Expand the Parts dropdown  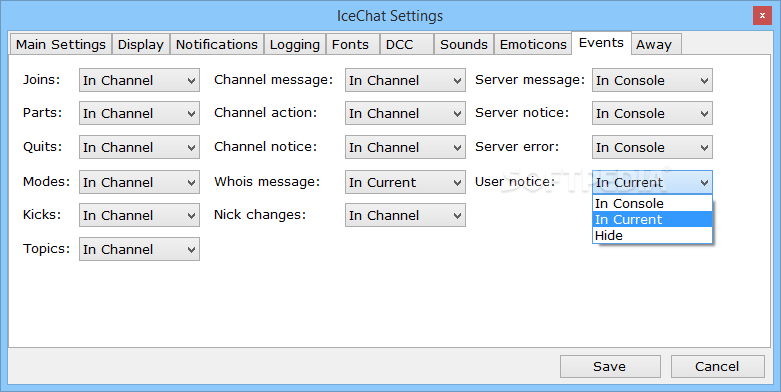click(139, 113)
